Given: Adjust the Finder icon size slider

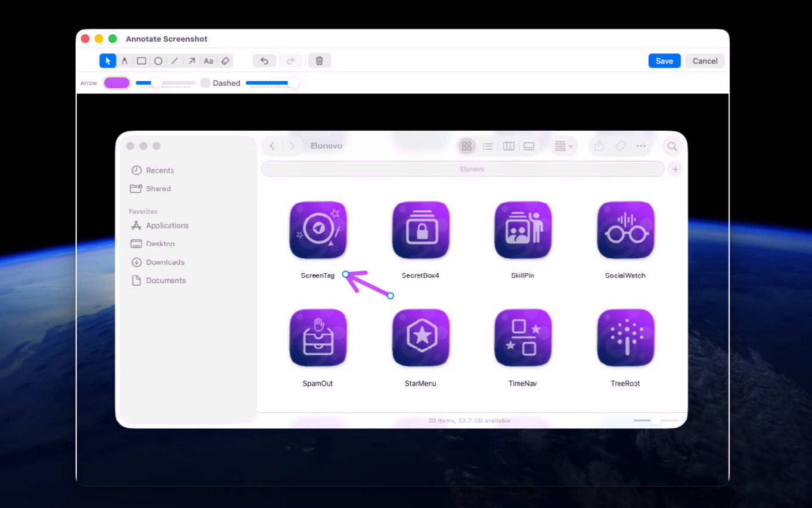Looking at the screenshot, I should [x=655, y=420].
